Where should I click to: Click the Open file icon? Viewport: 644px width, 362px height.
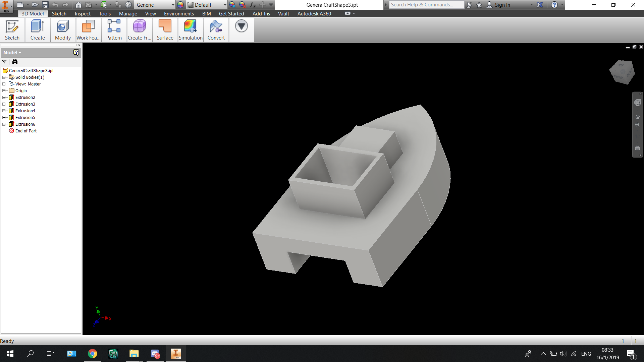pos(35,5)
